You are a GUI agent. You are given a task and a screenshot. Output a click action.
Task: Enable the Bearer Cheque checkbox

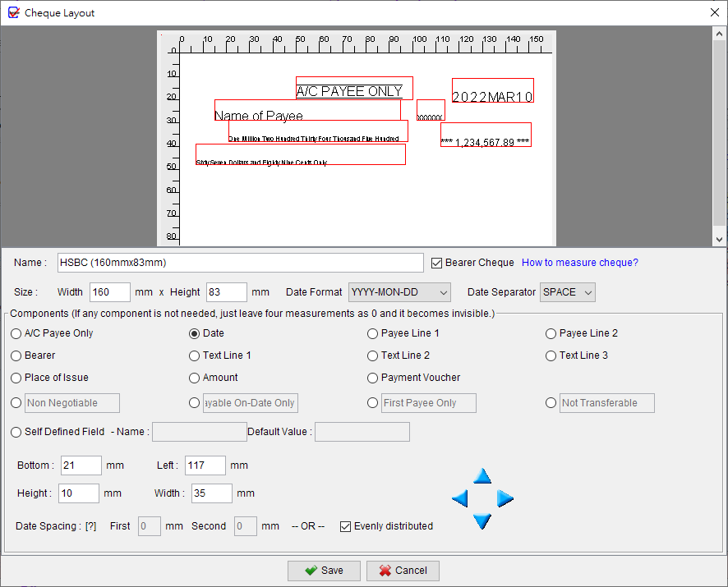click(x=436, y=262)
